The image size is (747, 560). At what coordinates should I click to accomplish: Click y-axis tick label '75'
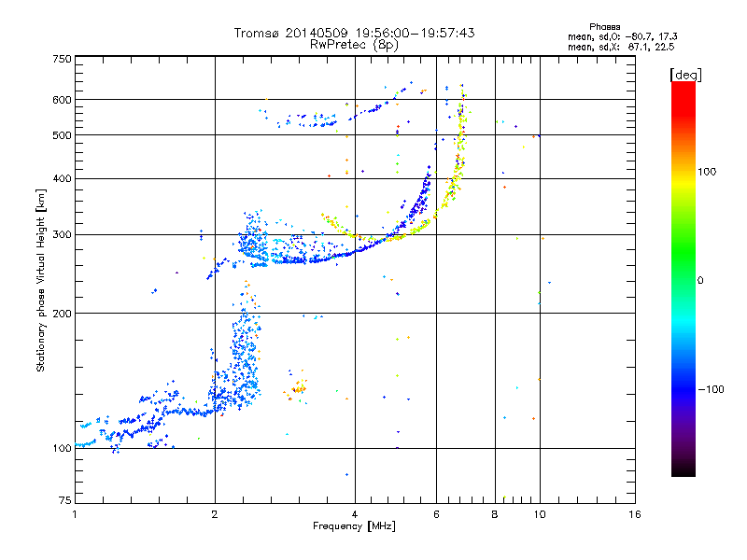(65, 500)
